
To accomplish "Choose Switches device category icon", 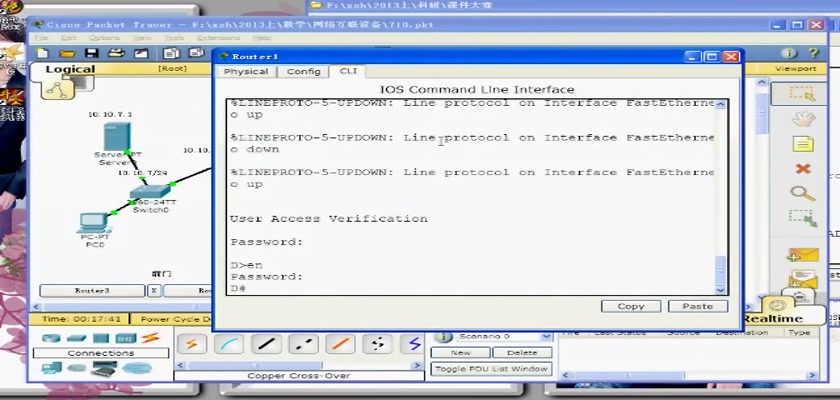I will pyautogui.click(x=77, y=338).
